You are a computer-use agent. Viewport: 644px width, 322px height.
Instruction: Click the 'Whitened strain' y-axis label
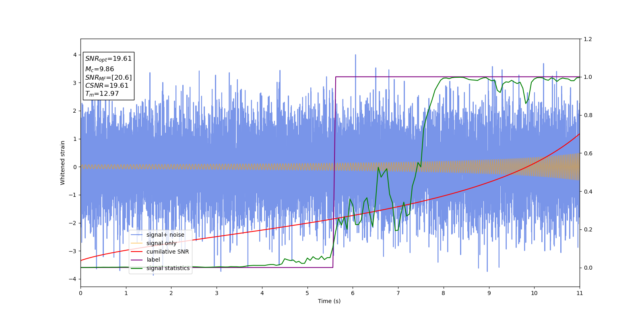click(x=63, y=163)
